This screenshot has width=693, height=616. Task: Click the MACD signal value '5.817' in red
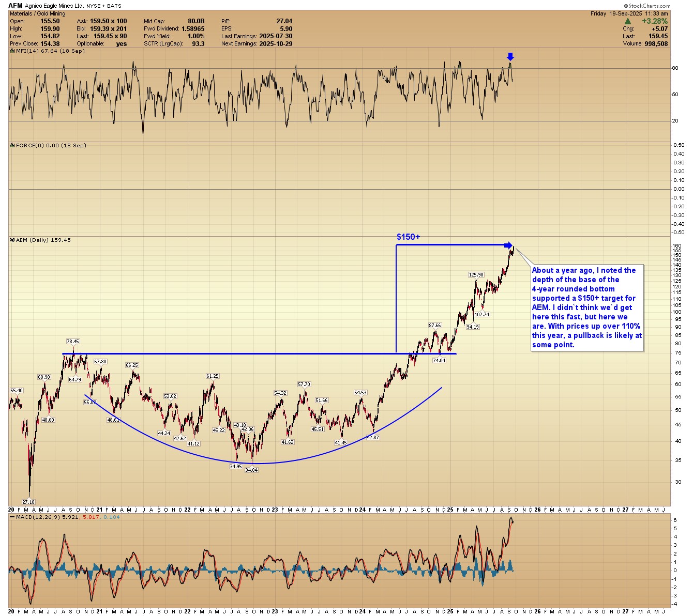tap(91, 517)
